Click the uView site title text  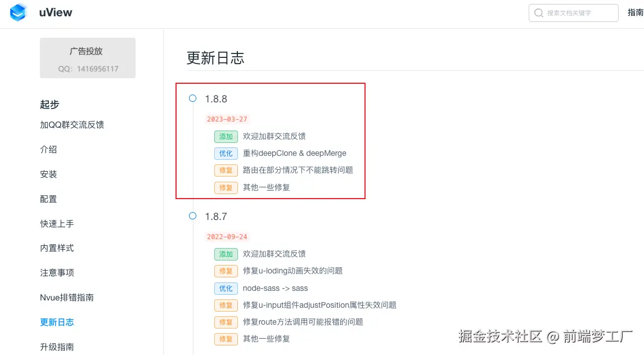[56, 12]
